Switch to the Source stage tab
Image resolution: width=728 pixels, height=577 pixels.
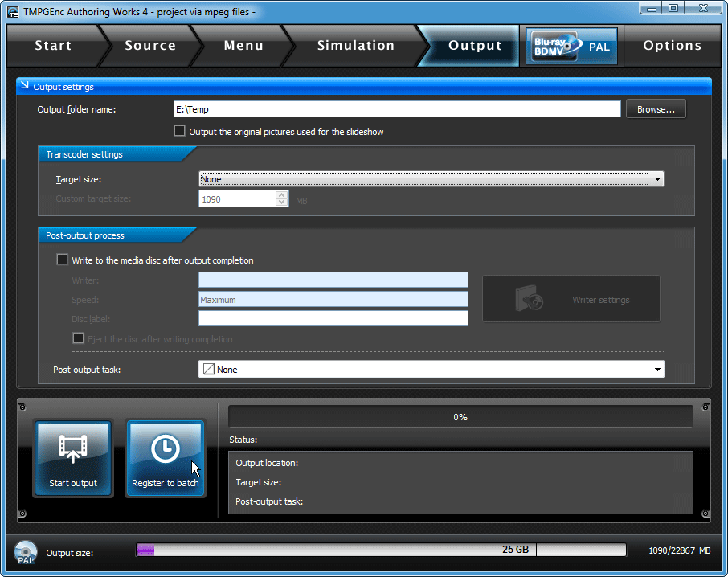tap(150, 46)
